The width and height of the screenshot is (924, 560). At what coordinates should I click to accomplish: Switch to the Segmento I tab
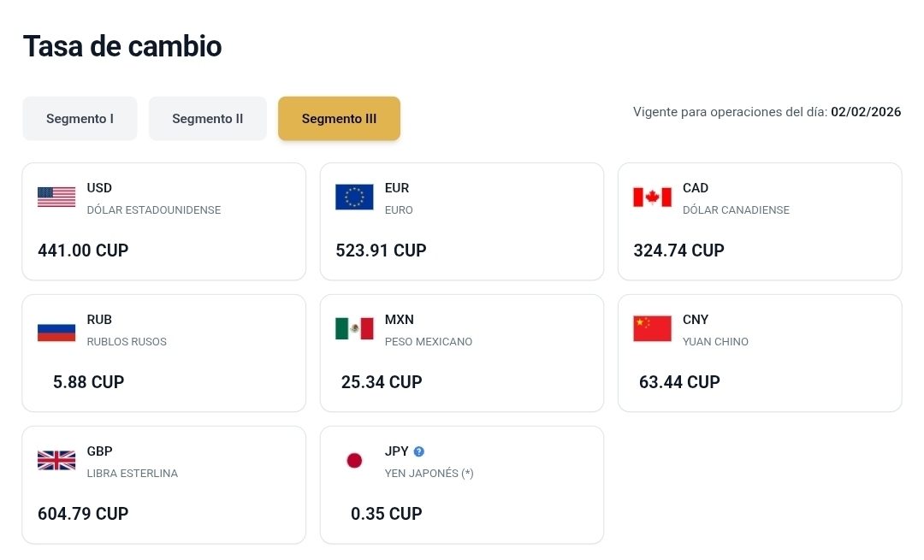[x=80, y=119]
